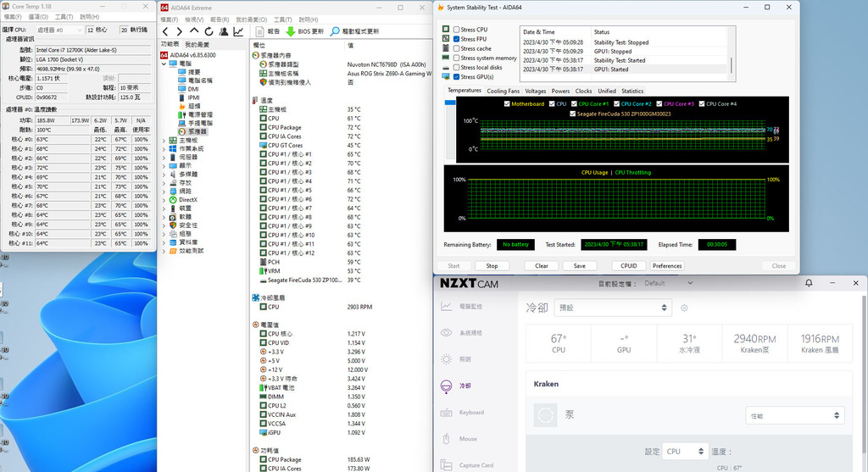
Task: Click AIDA64 v6.85.6300 root node
Action: click(188, 55)
